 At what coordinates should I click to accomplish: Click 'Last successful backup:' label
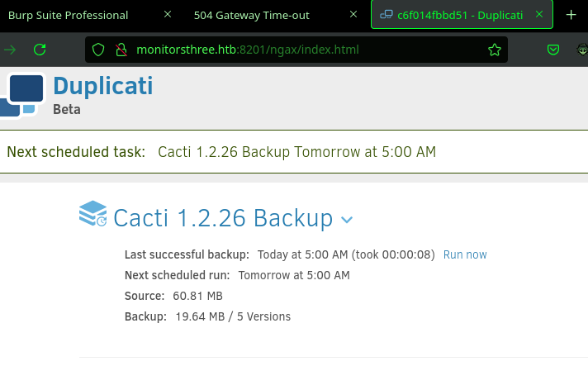tap(187, 254)
